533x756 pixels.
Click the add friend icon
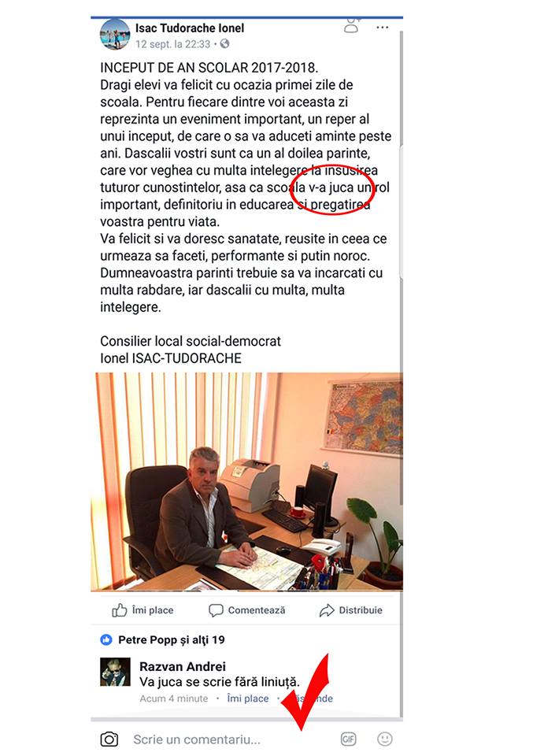click(352, 25)
